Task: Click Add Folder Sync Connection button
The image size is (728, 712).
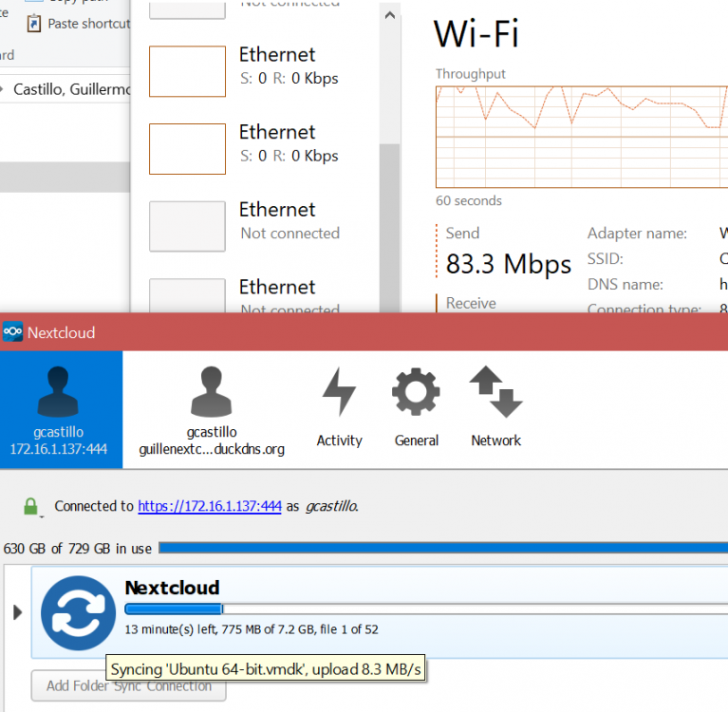Action: click(128, 685)
